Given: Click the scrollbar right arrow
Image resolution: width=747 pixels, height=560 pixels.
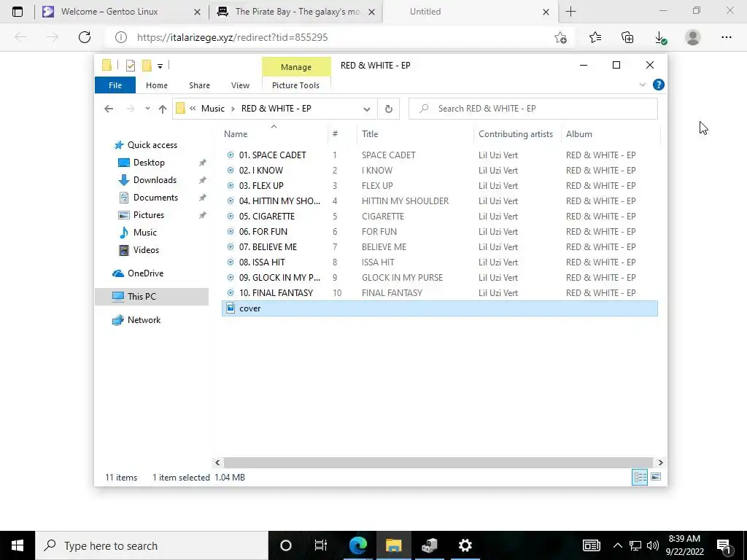Looking at the screenshot, I should click(660, 462).
